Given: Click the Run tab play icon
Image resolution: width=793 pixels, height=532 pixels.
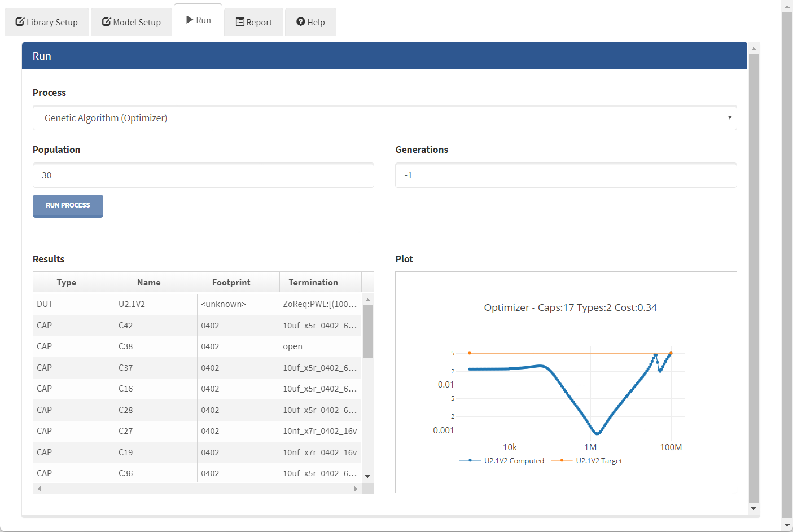Looking at the screenshot, I should pyautogui.click(x=190, y=20).
